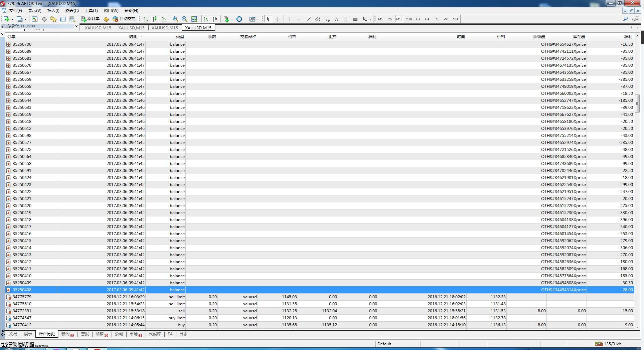Toggle Bar Chart display mode
Screen dimensions: 644x350
(146, 19)
